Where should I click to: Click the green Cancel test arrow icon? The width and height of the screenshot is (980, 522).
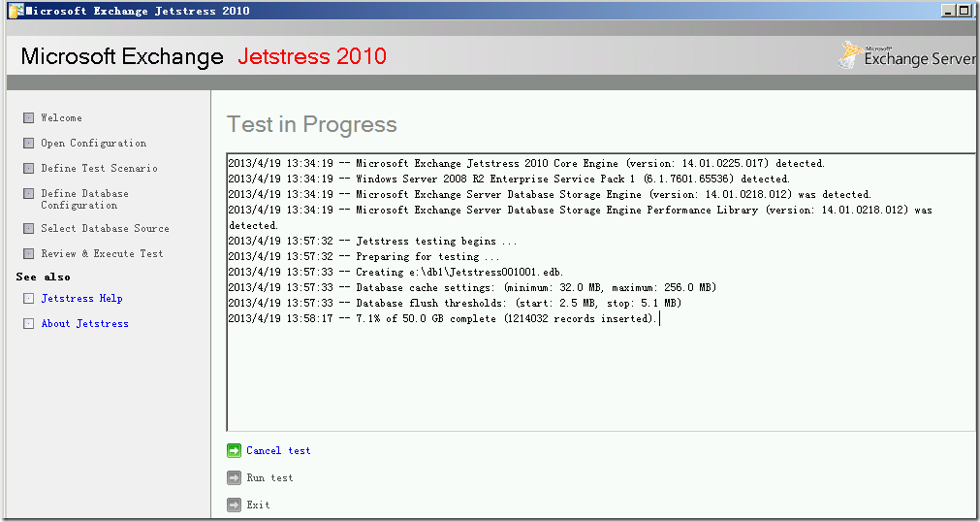point(234,450)
